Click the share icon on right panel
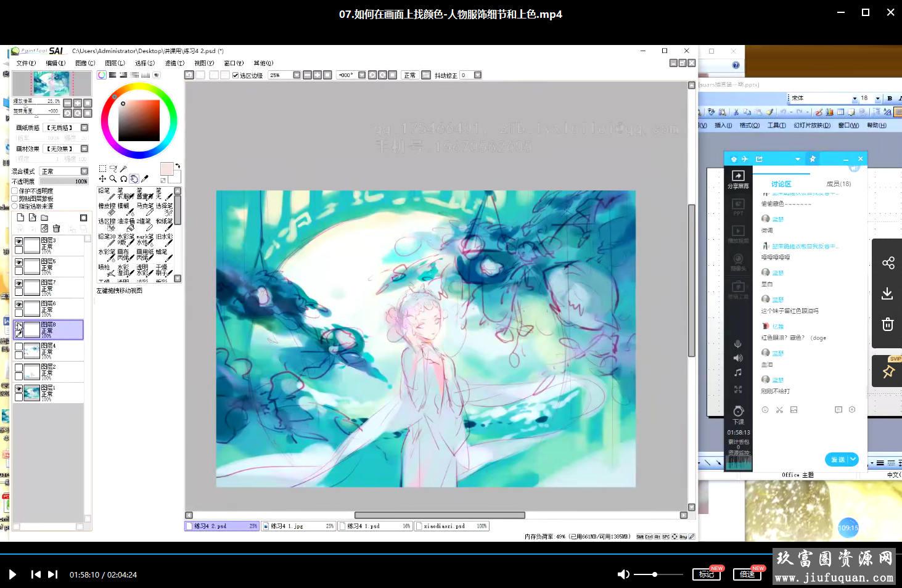Screen dimensions: 902x588 coord(888,263)
